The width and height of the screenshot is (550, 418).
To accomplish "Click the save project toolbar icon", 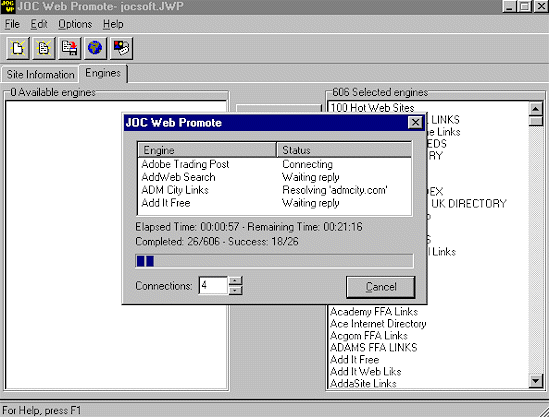I will 69,48.
